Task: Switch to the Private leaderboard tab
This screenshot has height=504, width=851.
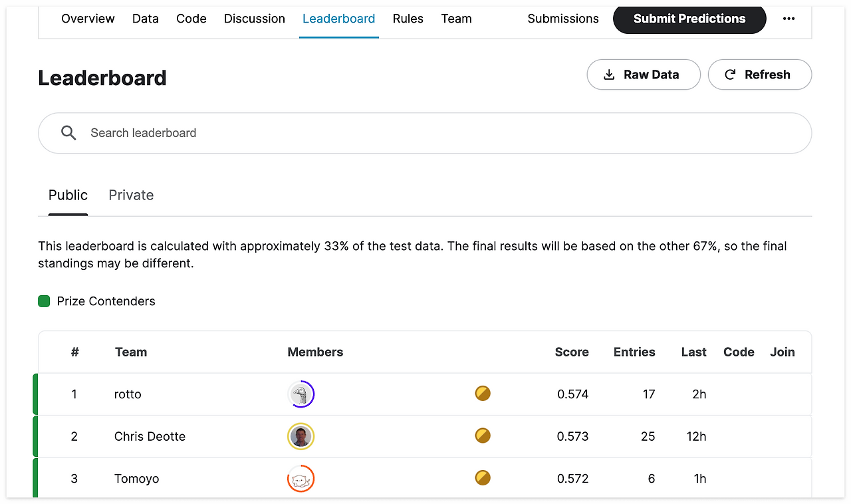Action: point(131,195)
